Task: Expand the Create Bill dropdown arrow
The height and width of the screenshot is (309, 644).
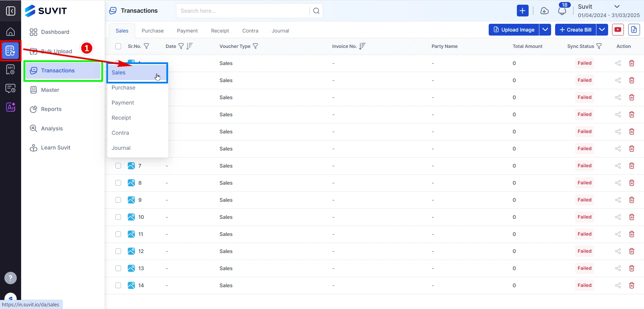Action: 602,30
